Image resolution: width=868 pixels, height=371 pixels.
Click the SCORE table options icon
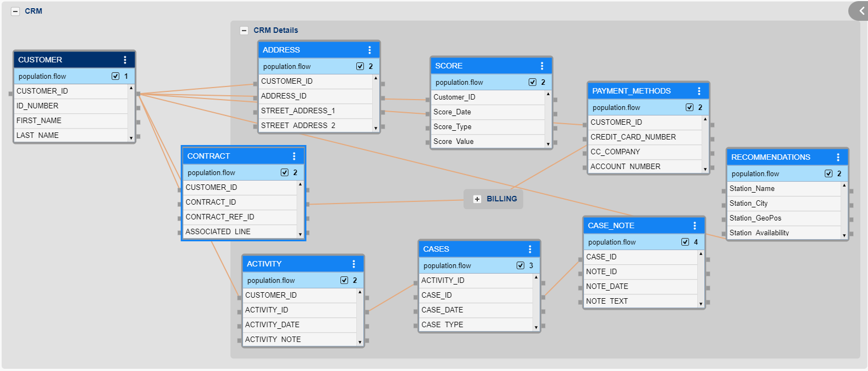(542, 66)
